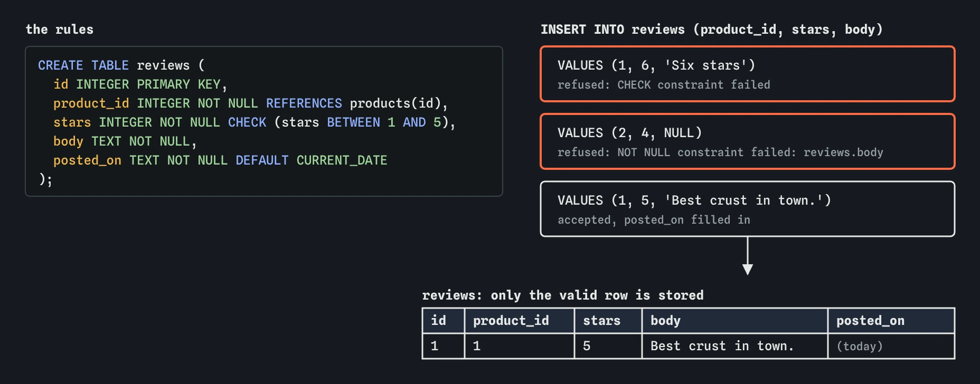Image resolution: width=980 pixels, height=384 pixels.
Task: Click the closing ");" code line
Action: tap(45, 179)
